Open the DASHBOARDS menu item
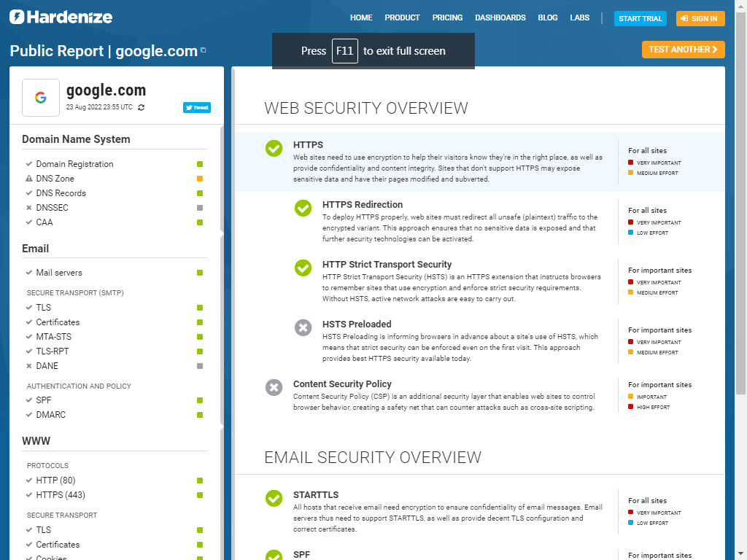Viewport: 747px width, 560px height. pyautogui.click(x=500, y=17)
